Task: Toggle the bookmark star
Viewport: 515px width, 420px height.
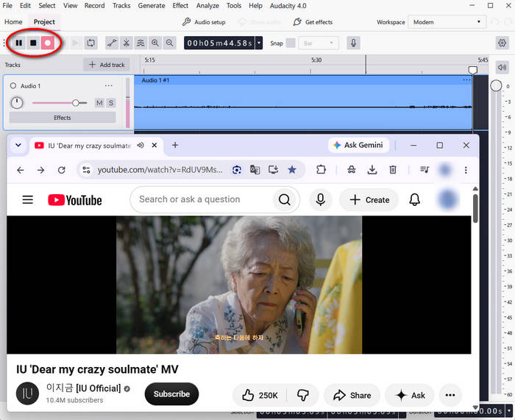Action: pos(292,170)
